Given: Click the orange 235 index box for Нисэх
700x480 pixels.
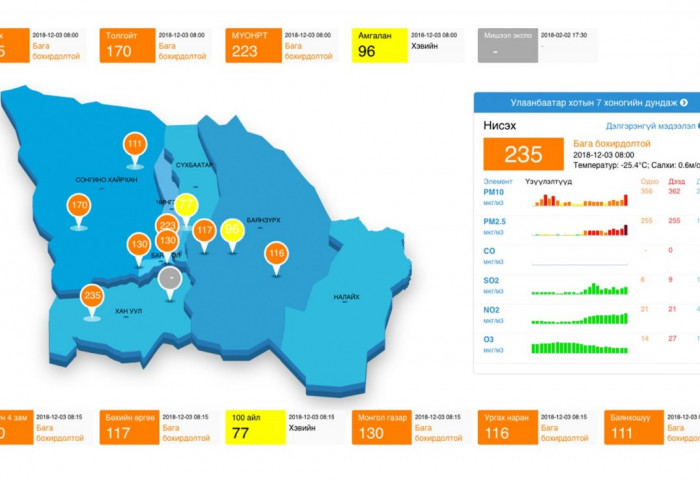Looking at the screenshot, I should 523,154.
